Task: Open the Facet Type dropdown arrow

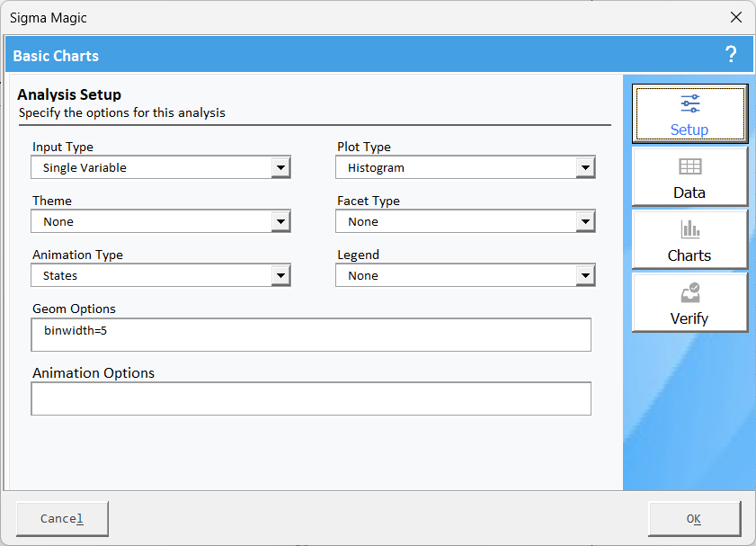Action: [585, 222]
